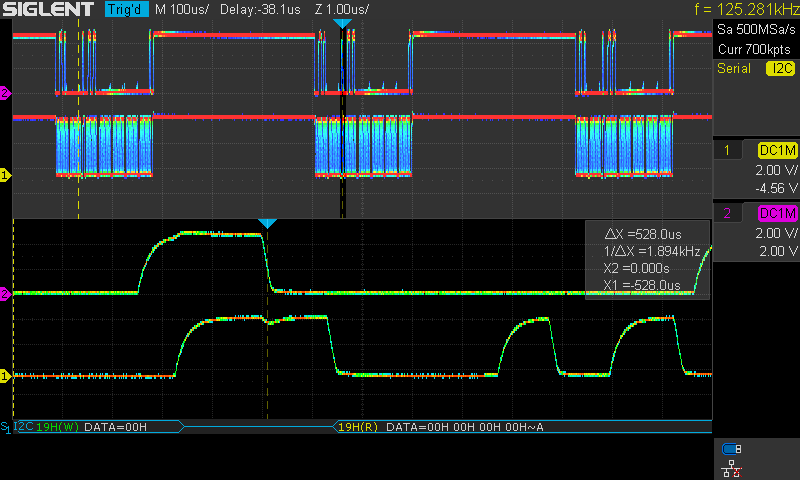Click the SIGLENT logo

(48, 9)
